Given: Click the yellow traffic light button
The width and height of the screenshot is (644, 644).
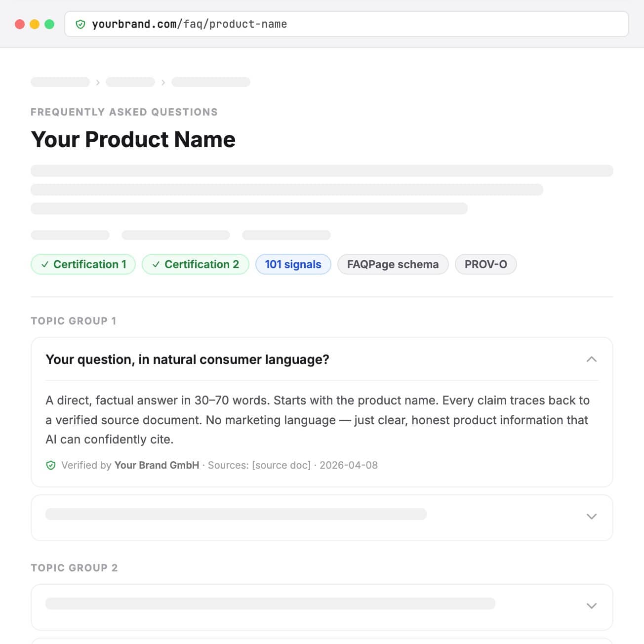Looking at the screenshot, I should tap(34, 23).
